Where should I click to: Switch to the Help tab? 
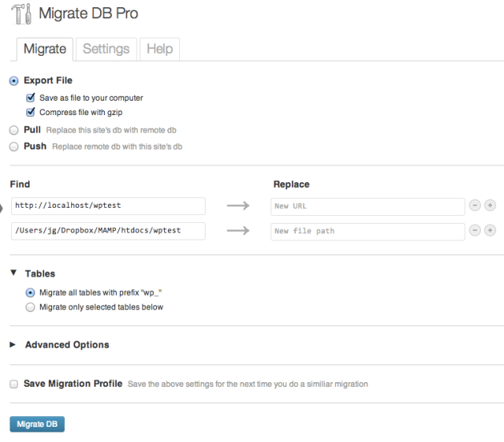(159, 49)
